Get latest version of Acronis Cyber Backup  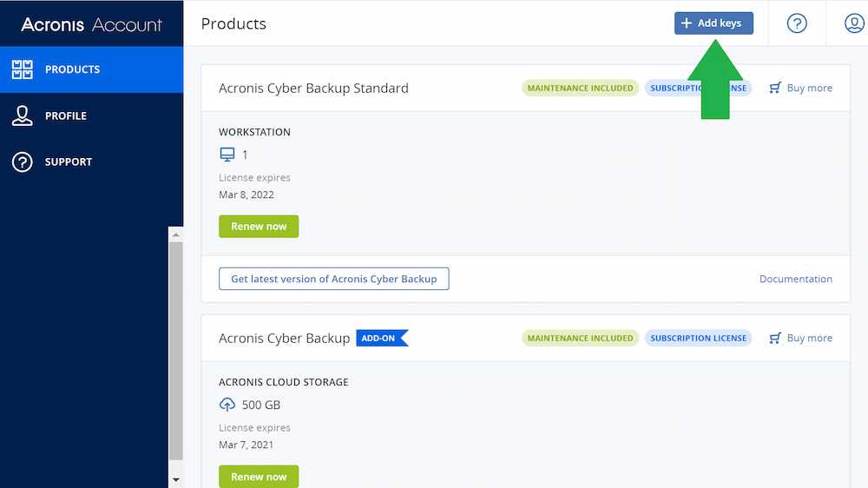click(x=333, y=279)
